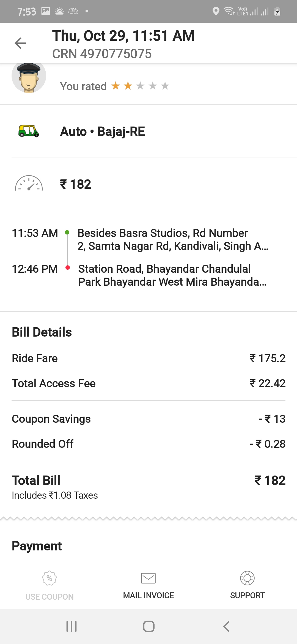This screenshot has height=644, width=297.
Task: Tap the drop address Station Road, Bhayandar
Action: click(172, 275)
